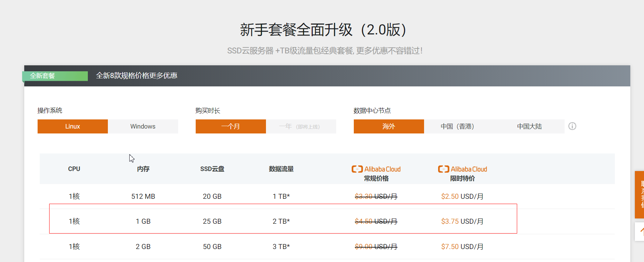The width and height of the screenshot is (644, 262).
Task: Click the 常规价格 column header label
Action: (x=376, y=178)
